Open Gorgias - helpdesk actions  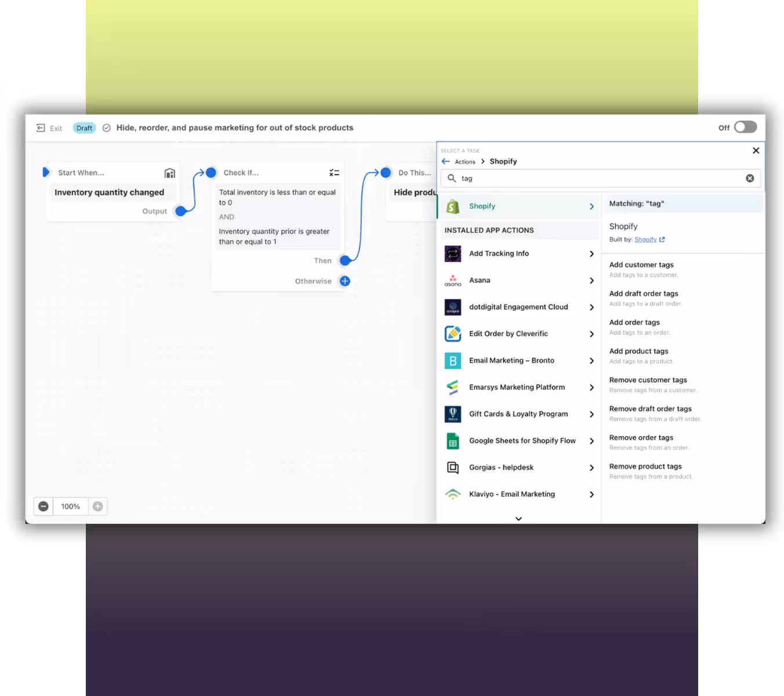518,467
